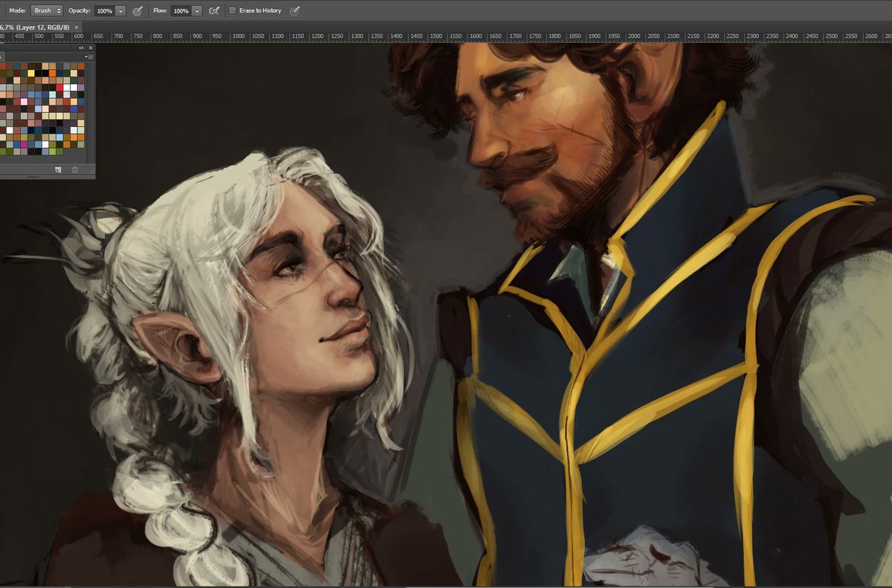Collapse the Swatches panel with double arrows

81,48
